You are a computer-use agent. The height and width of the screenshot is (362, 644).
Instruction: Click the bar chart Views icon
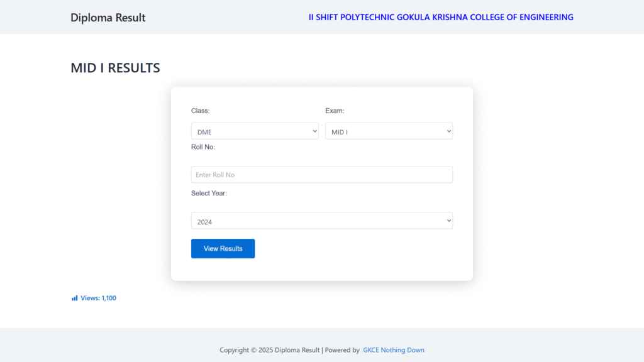pos(74,298)
